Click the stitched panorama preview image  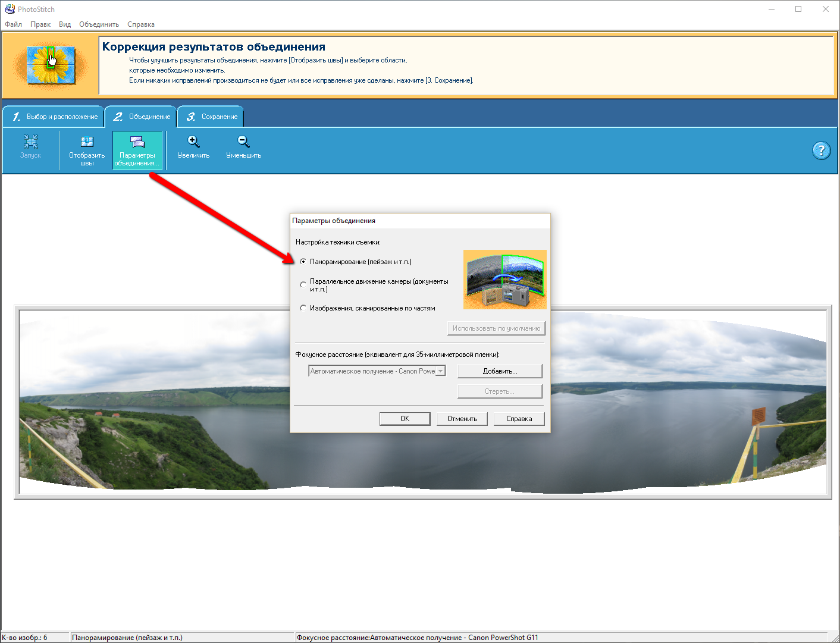click(149, 416)
